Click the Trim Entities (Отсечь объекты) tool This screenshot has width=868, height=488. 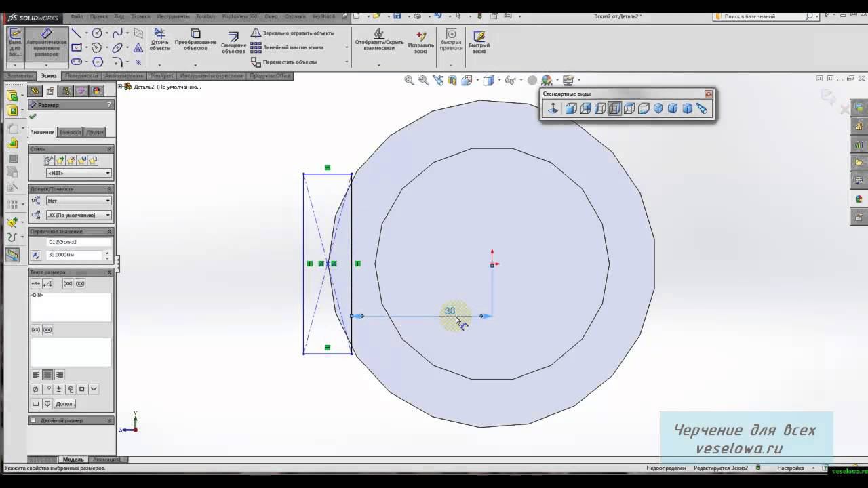(160, 40)
